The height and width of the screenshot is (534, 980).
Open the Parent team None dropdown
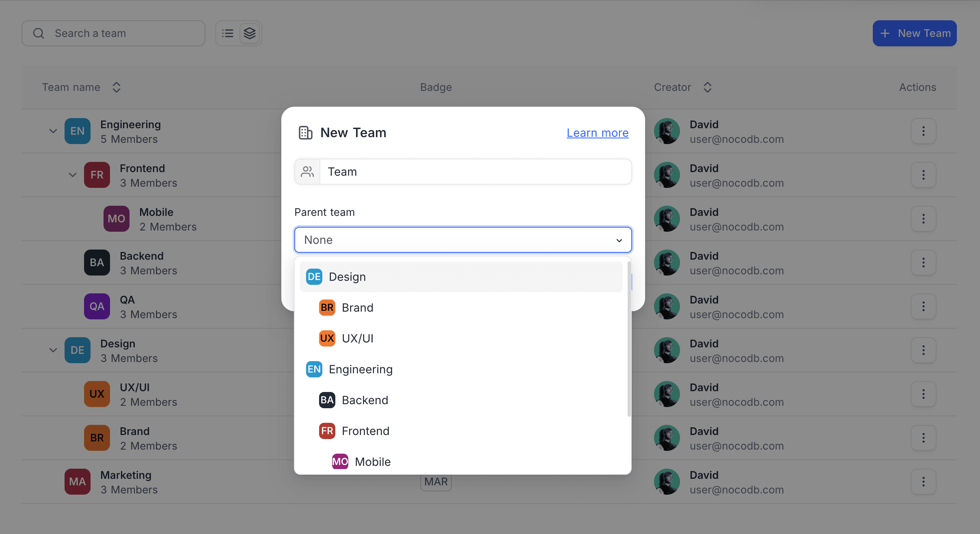coord(463,240)
